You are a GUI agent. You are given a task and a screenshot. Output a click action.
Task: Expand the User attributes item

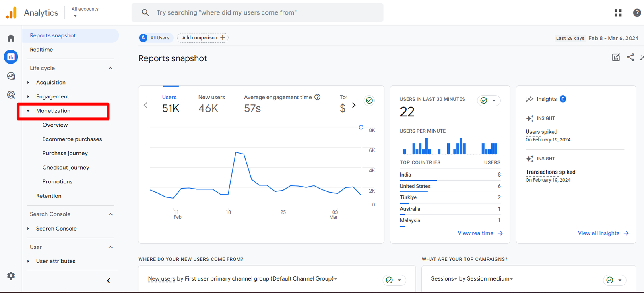click(28, 261)
